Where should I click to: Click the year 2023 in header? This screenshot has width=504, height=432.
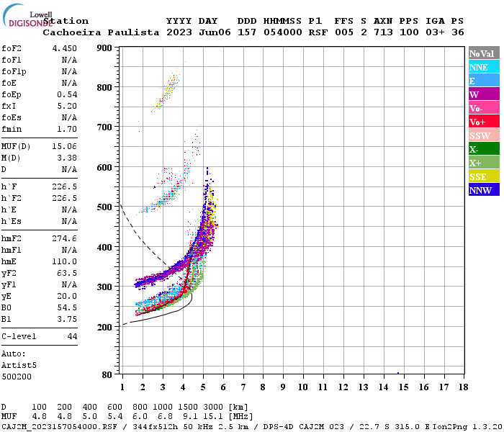coord(179,32)
